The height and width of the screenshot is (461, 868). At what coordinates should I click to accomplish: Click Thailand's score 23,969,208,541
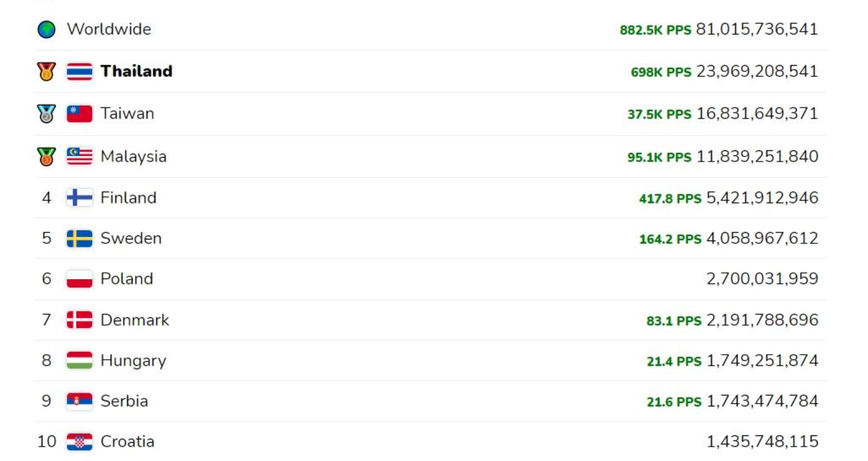tap(757, 71)
